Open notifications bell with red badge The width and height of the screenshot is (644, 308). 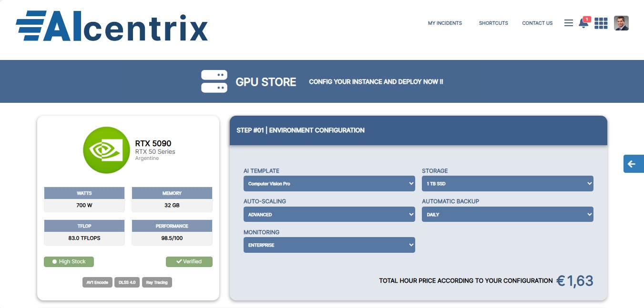point(583,23)
